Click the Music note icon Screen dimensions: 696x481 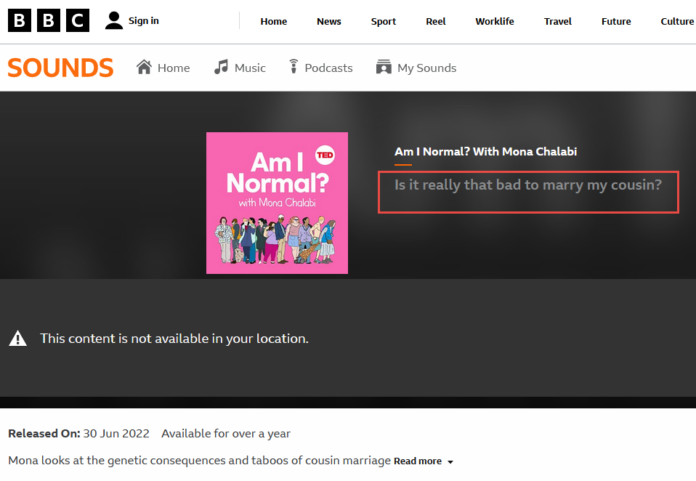(221, 67)
